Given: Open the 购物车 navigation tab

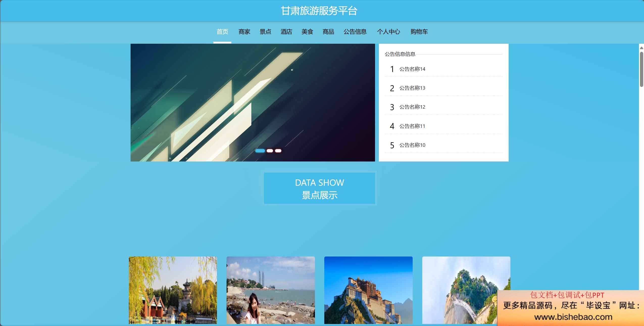Looking at the screenshot, I should [419, 32].
